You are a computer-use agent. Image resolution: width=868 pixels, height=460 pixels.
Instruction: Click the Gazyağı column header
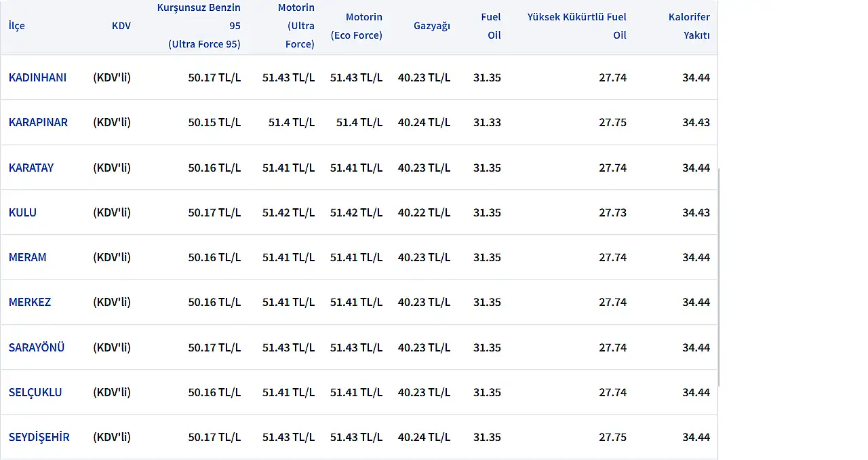coord(432,26)
